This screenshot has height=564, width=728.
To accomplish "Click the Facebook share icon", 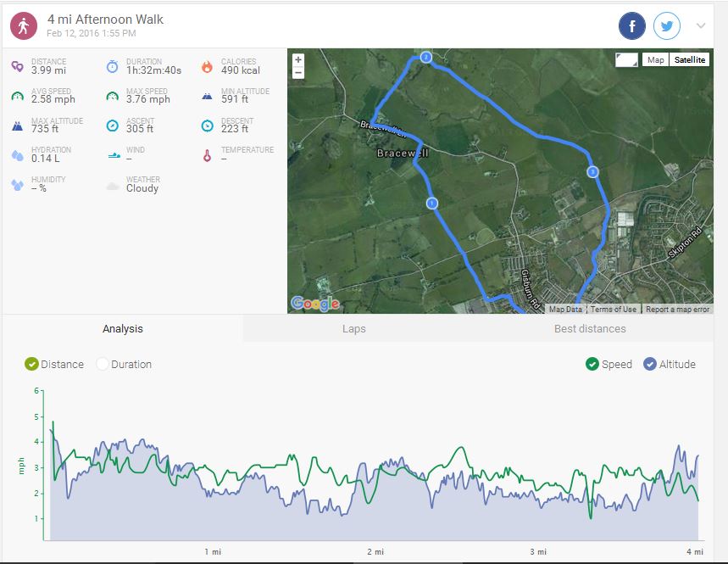I will [x=632, y=26].
